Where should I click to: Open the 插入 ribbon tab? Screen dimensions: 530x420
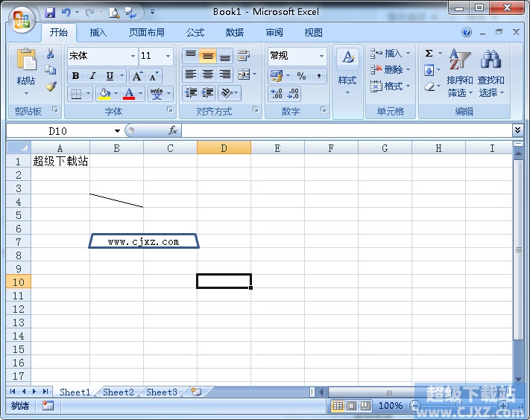pyautogui.click(x=98, y=33)
